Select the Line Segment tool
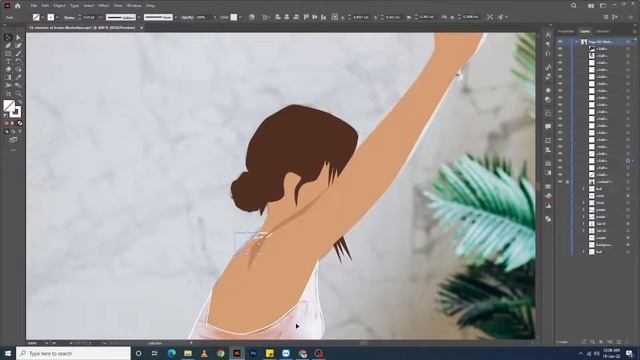 pos(18,53)
